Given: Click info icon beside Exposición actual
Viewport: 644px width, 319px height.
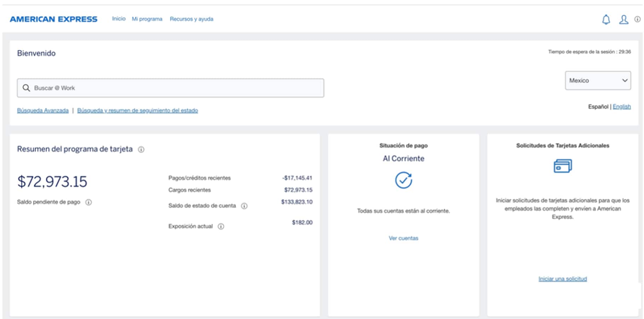Looking at the screenshot, I should [221, 226].
